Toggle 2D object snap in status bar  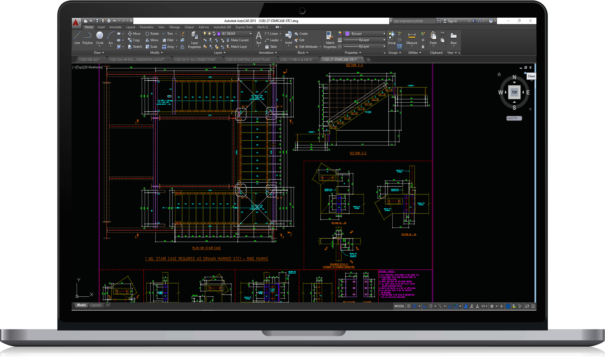point(456,306)
